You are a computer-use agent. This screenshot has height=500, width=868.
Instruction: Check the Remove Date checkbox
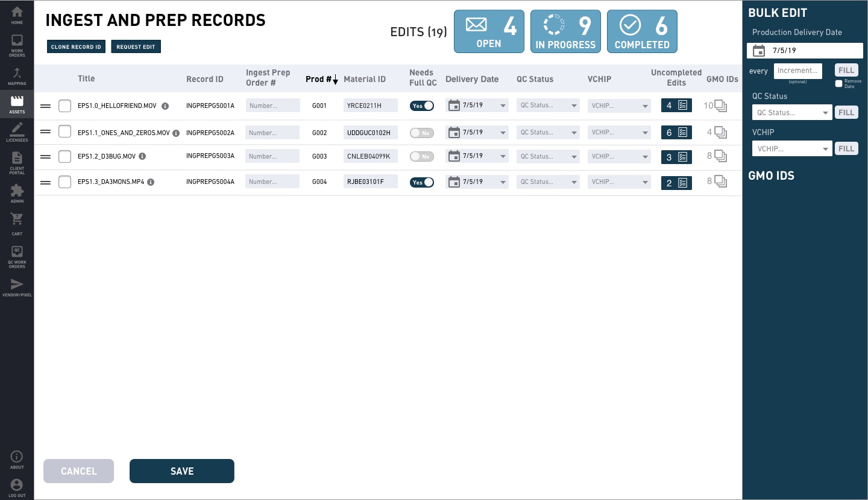point(838,84)
